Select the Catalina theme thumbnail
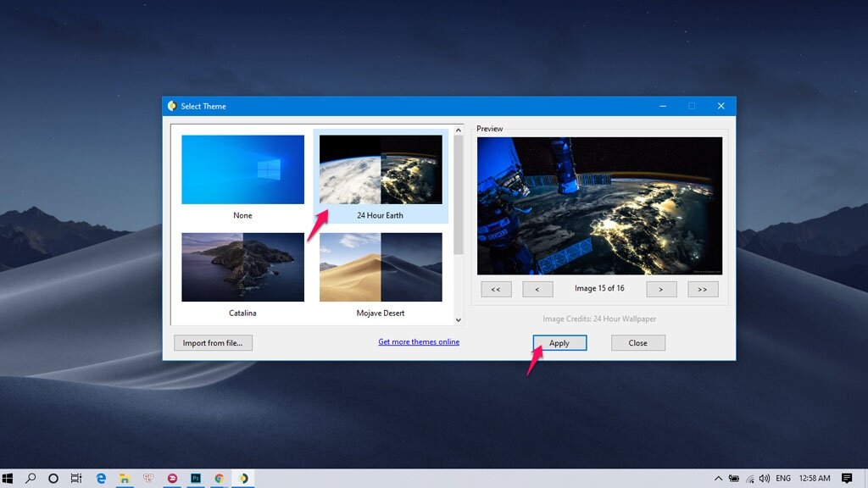 [x=242, y=267]
